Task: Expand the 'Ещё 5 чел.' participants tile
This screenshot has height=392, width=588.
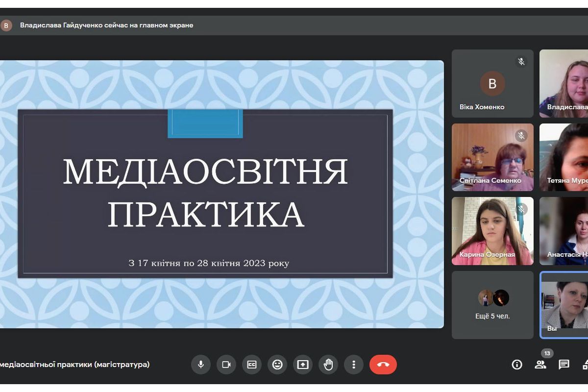Action: pyautogui.click(x=492, y=305)
